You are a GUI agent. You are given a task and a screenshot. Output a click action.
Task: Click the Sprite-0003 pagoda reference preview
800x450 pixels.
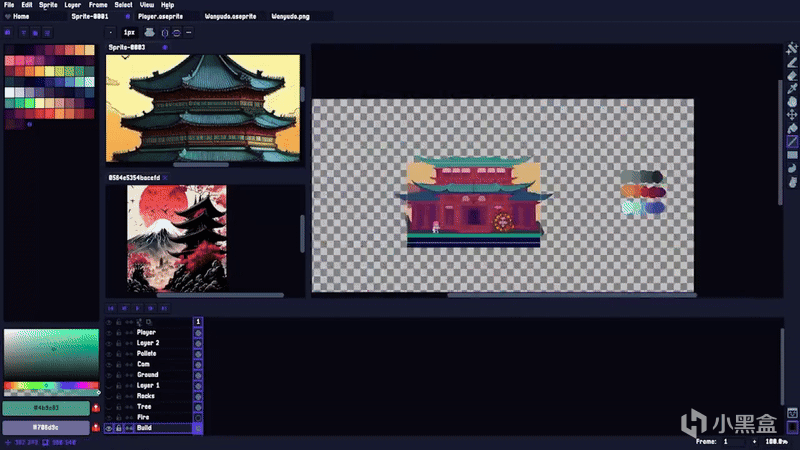[203, 108]
